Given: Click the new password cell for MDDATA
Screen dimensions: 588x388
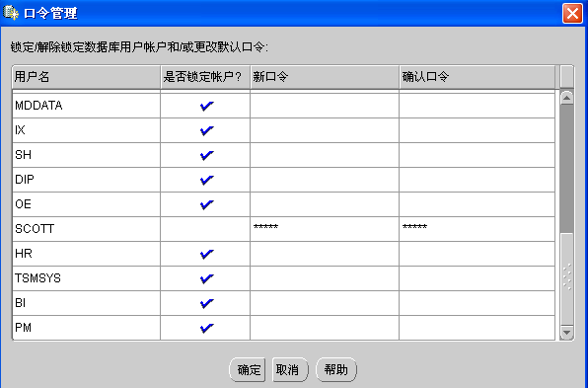Looking at the screenshot, I should pyautogui.click(x=325, y=106).
